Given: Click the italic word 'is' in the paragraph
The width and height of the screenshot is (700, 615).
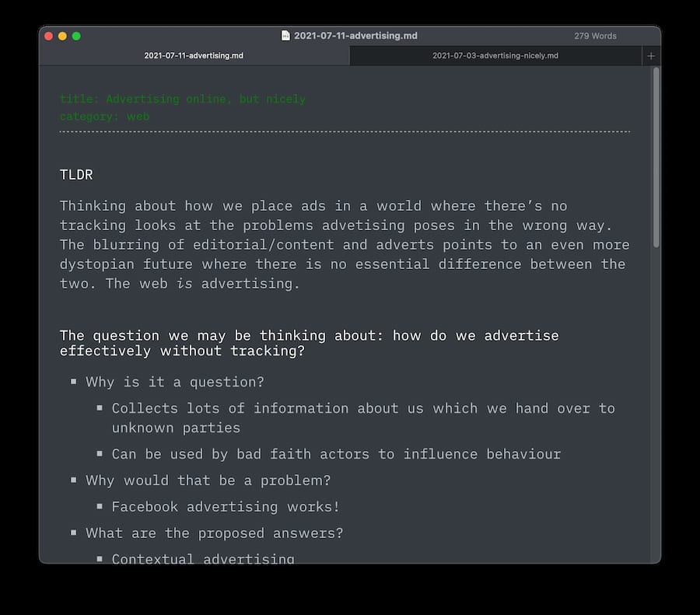Looking at the screenshot, I should point(184,284).
